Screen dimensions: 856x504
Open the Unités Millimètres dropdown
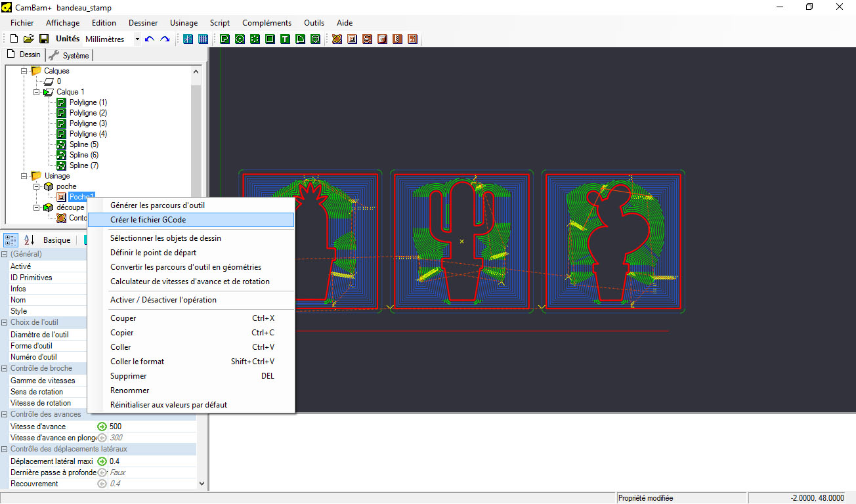(137, 39)
